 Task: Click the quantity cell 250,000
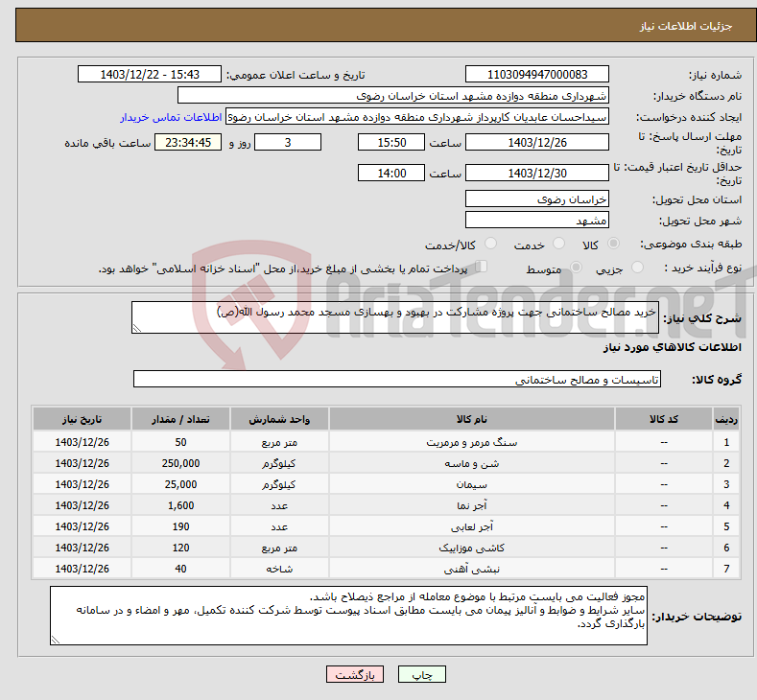click(x=180, y=463)
